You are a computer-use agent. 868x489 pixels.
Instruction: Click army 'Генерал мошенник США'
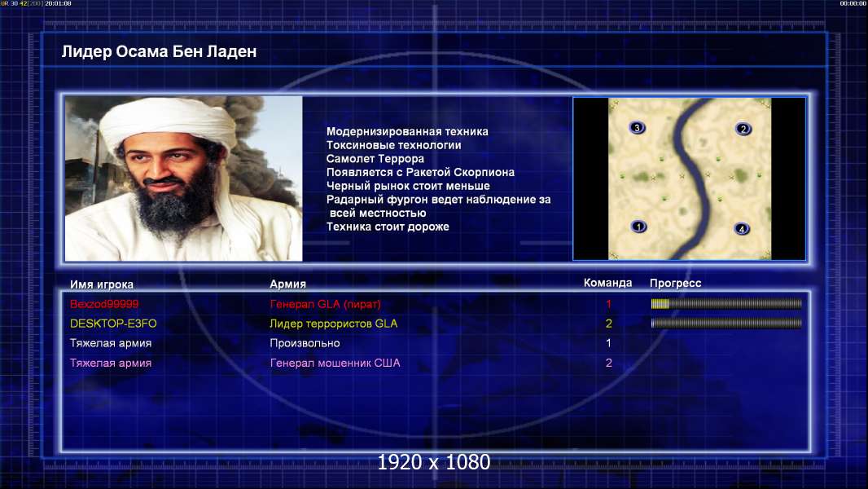click(335, 363)
